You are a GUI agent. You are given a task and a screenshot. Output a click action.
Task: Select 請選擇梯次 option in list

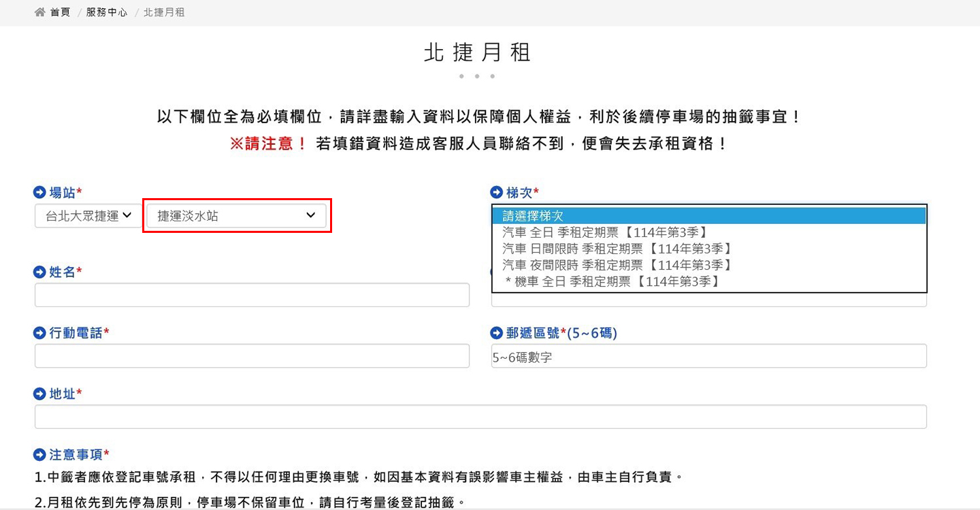pos(709,216)
